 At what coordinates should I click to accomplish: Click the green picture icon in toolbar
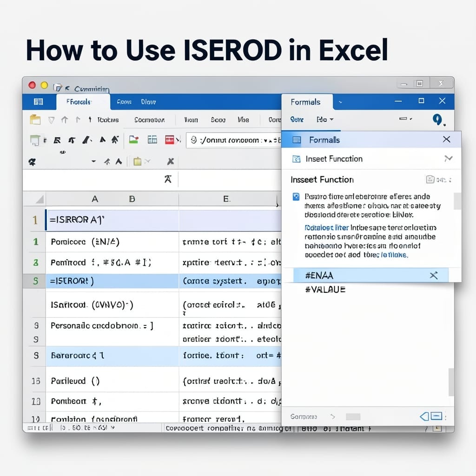(134, 139)
